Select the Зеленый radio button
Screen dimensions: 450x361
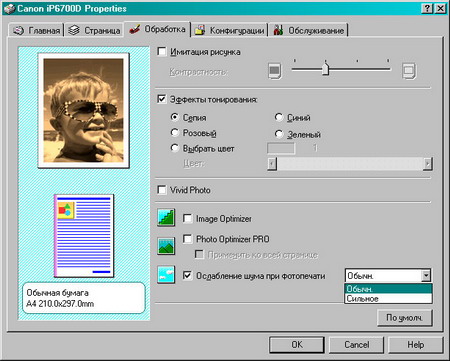(279, 134)
